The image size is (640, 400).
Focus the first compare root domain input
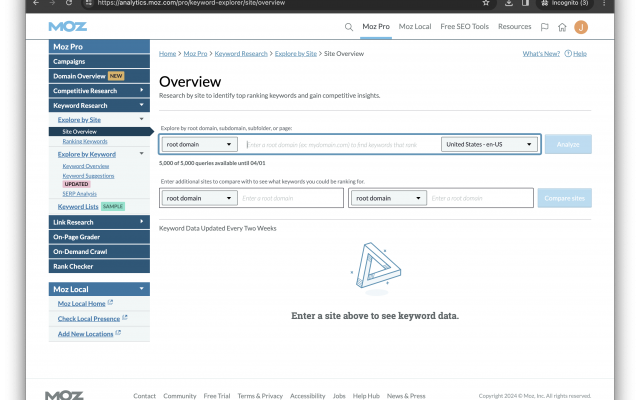coord(290,198)
